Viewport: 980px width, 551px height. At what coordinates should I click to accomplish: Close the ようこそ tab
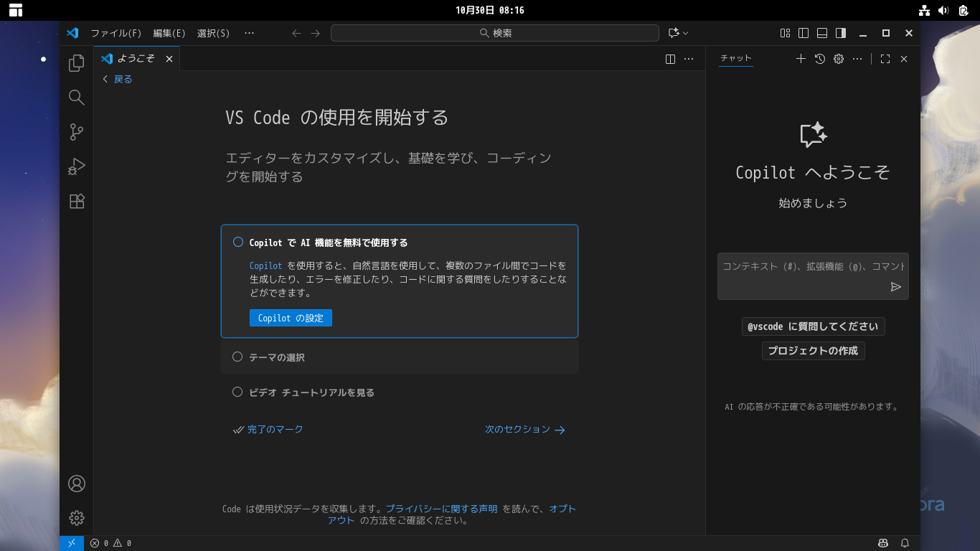click(x=169, y=59)
